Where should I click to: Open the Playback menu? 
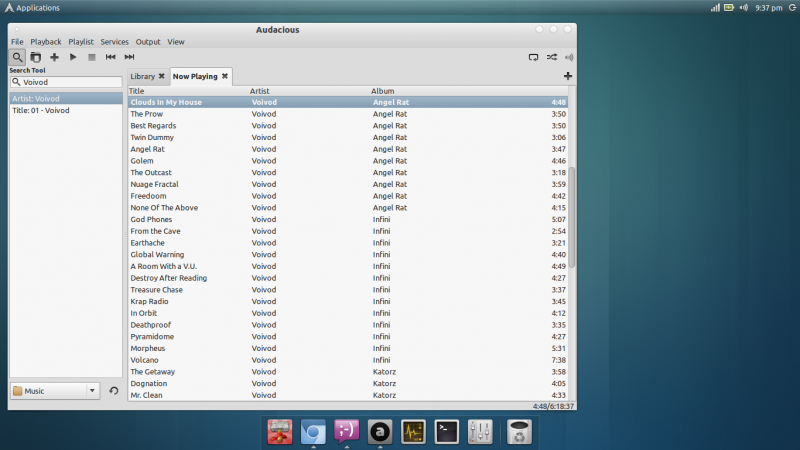tap(45, 42)
